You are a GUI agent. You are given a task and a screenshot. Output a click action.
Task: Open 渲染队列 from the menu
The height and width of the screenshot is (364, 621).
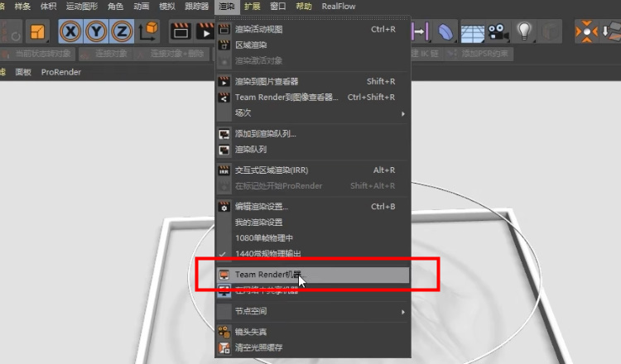pos(313,150)
